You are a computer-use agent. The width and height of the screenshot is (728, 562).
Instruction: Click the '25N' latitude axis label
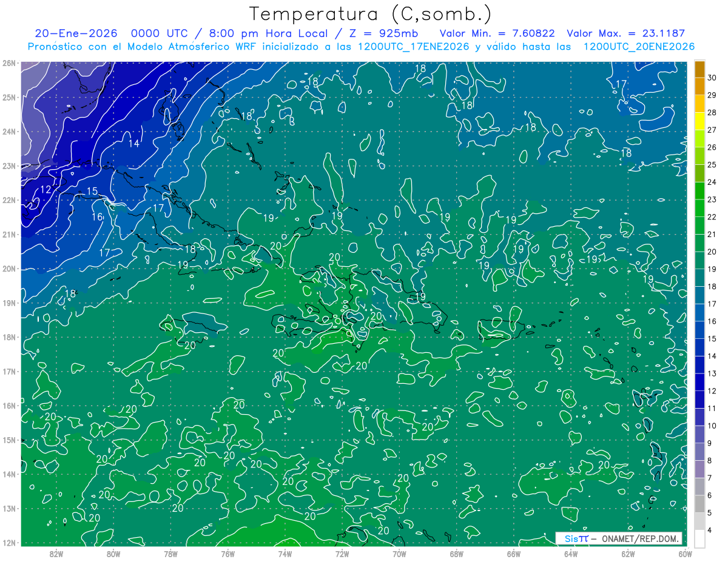pyautogui.click(x=8, y=97)
